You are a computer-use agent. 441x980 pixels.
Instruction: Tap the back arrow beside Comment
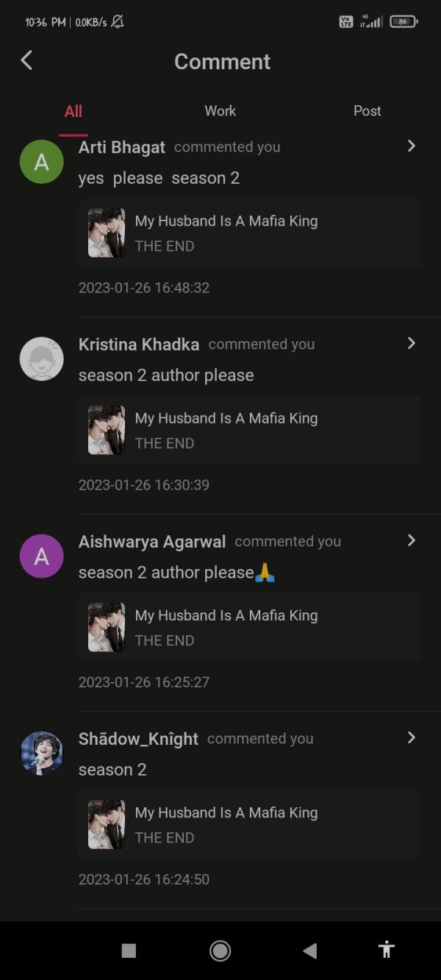26,60
